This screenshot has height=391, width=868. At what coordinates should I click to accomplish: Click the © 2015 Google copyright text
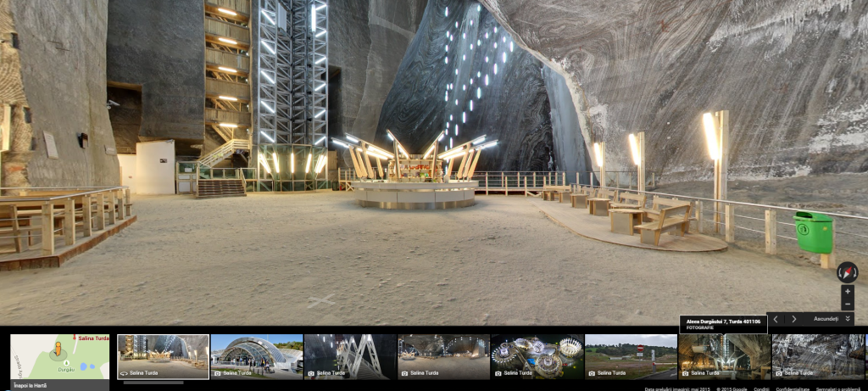732,388
